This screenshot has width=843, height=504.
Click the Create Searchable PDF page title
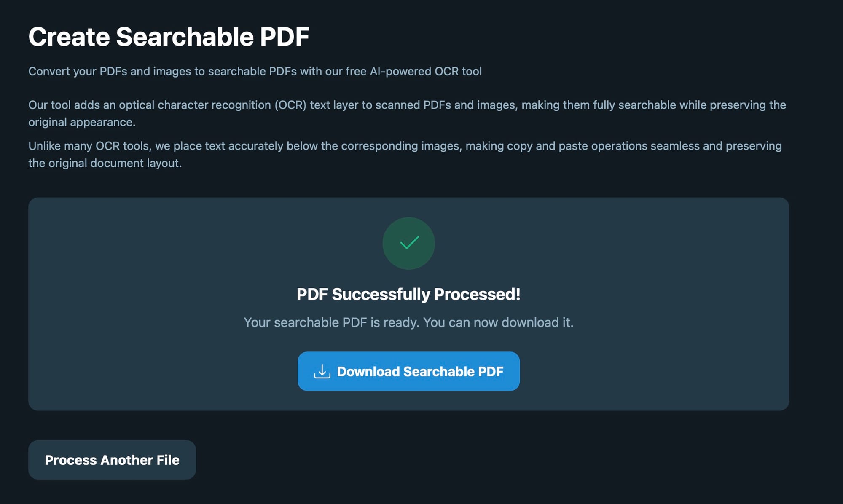tap(169, 37)
